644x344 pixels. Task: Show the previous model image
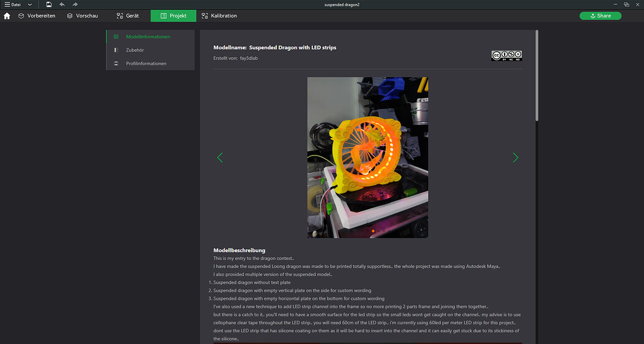click(220, 157)
